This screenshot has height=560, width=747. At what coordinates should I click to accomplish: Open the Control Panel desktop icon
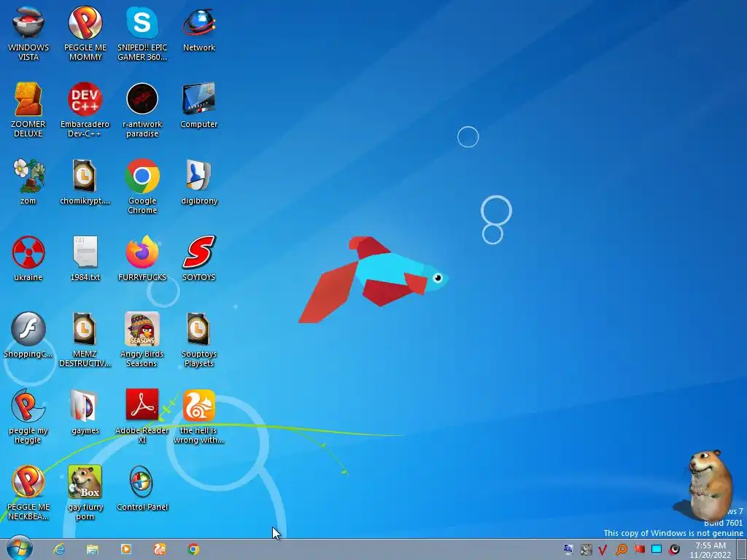tap(142, 489)
